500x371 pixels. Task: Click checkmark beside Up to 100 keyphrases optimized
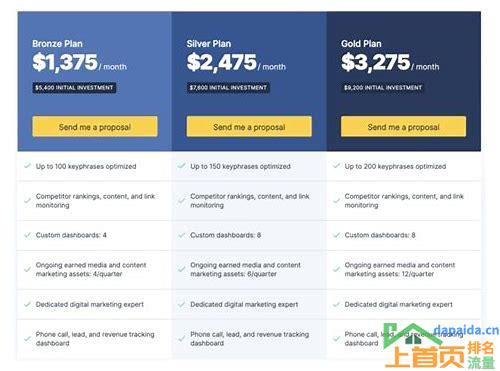pyautogui.click(x=27, y=166)
